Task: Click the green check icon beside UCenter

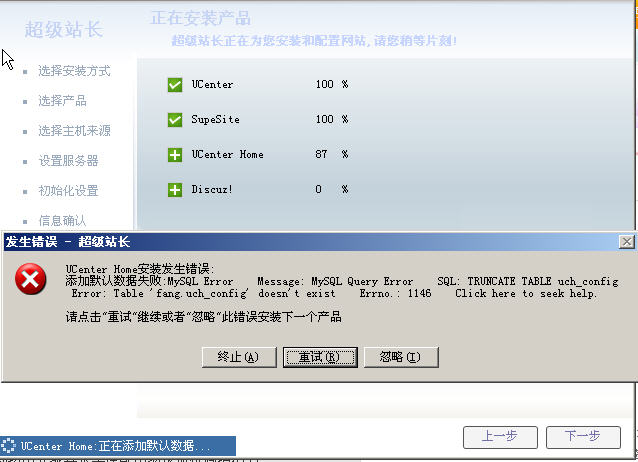Action: coord(175,85)
